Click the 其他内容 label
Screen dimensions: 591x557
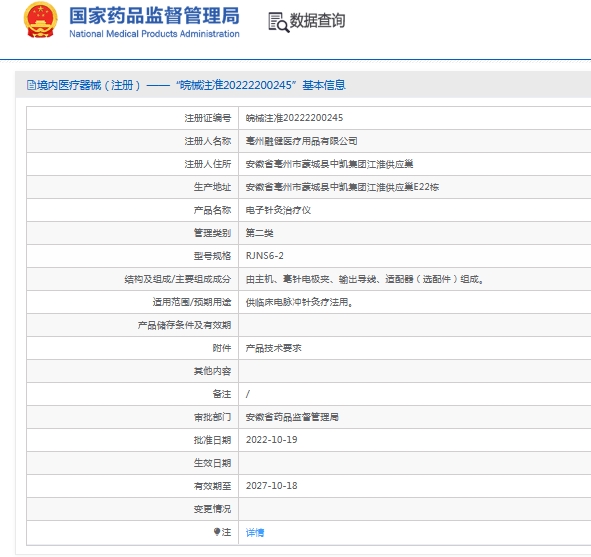point(212,371)
